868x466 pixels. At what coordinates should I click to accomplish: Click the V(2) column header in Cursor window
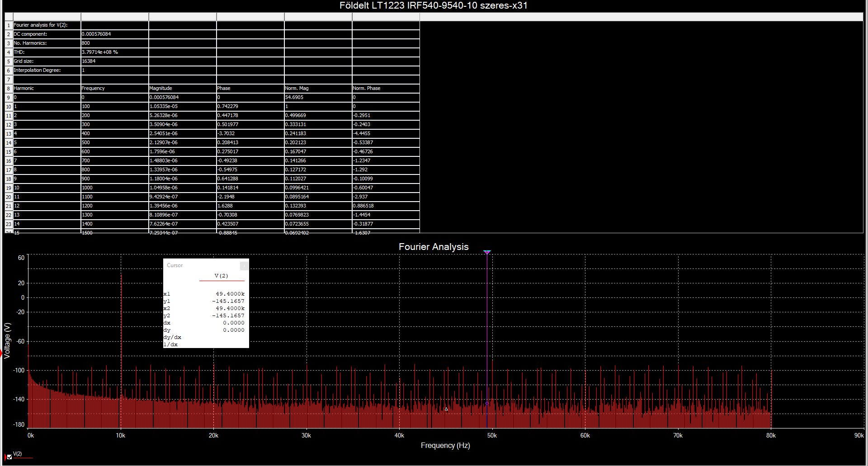(x=221, y=276)
